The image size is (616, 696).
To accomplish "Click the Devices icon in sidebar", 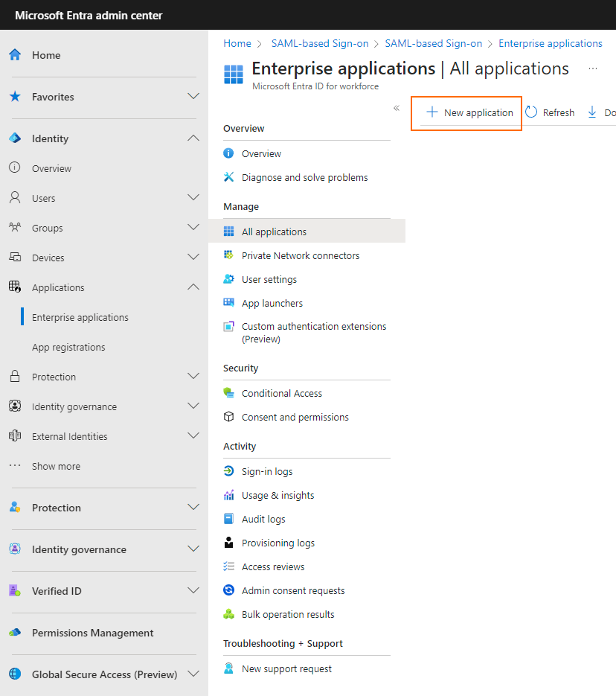I will [x=15, y=257].
